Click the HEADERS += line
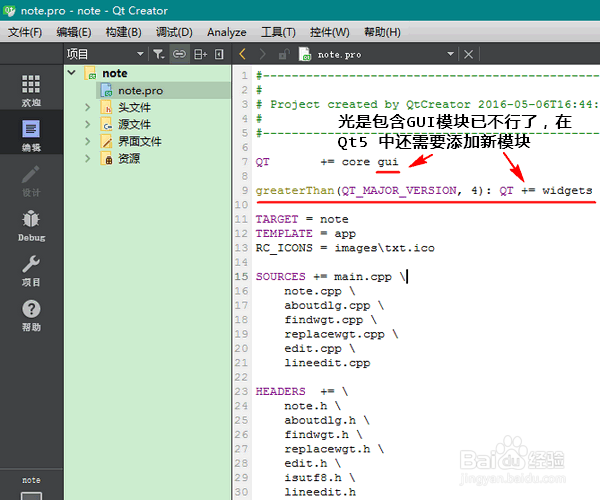Image resolution: width=600 pixels, height=500 pixels. 302,392
